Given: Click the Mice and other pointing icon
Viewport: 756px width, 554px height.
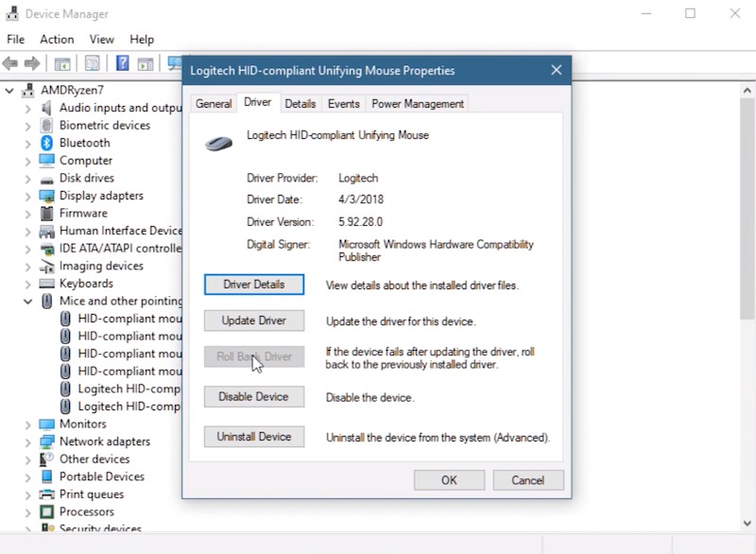Looking at the screenshot, I should (x=46, y=301).
